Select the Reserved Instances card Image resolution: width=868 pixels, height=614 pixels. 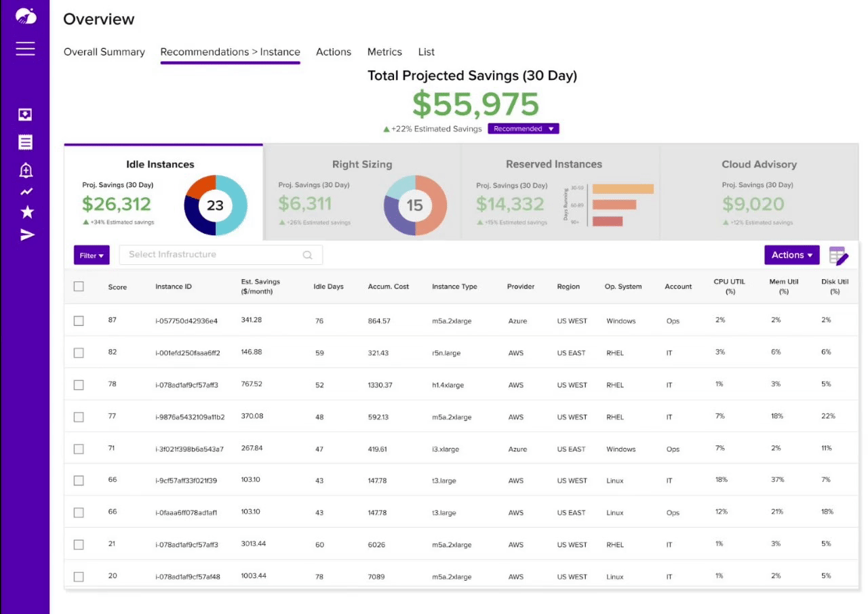coord(561,192)
